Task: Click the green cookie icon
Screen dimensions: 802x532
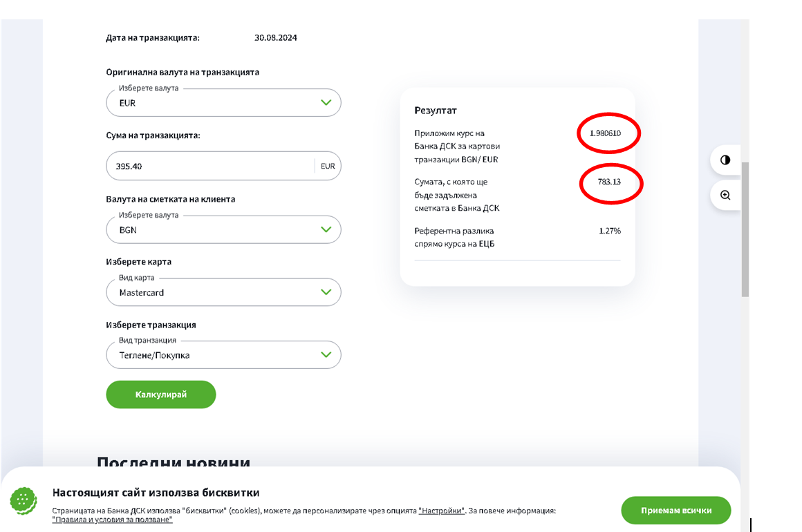Action: (x=24, y=500)
